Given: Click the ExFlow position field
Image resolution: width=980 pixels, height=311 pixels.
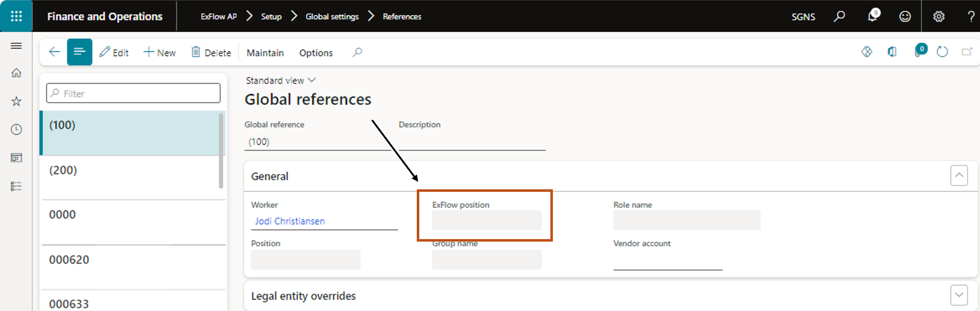Looking at the screenshot, I should click(x=487, y=220).
